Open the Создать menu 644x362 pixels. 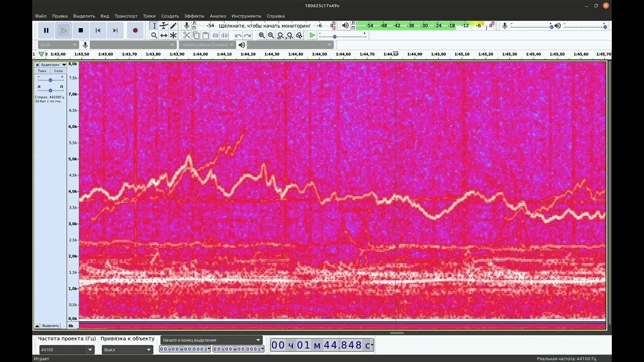click(170, 16)
